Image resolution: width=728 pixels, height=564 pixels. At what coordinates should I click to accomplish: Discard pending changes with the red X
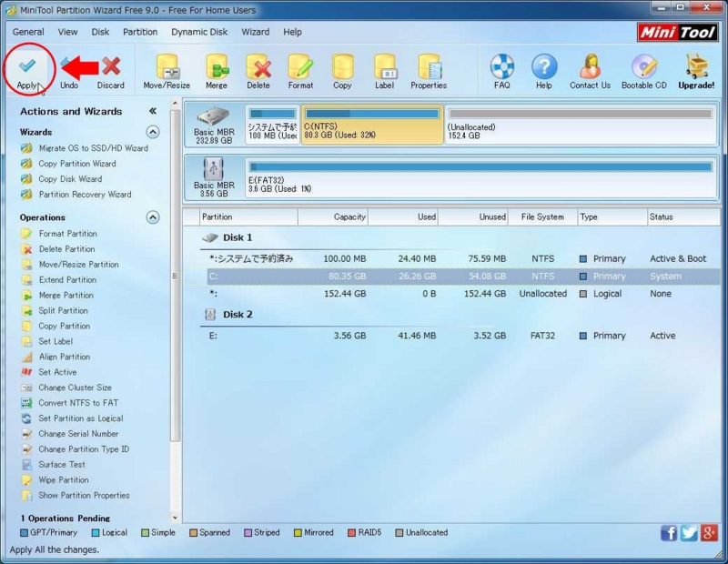pyautogui.click(x=111, y=66)
